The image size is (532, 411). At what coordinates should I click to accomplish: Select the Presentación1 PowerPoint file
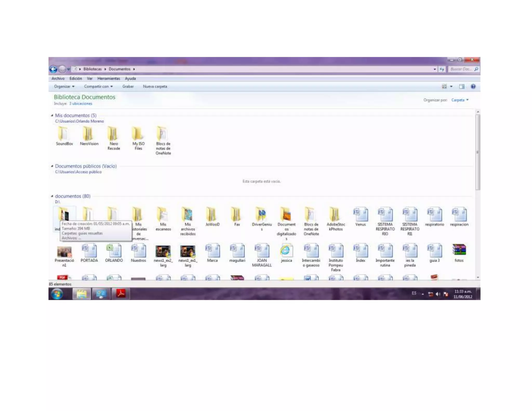point(64,251)
